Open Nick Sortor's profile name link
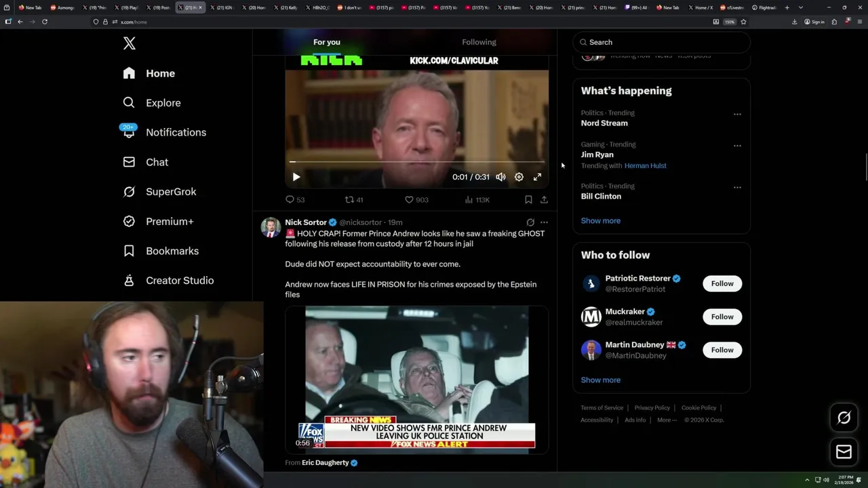 306,222
